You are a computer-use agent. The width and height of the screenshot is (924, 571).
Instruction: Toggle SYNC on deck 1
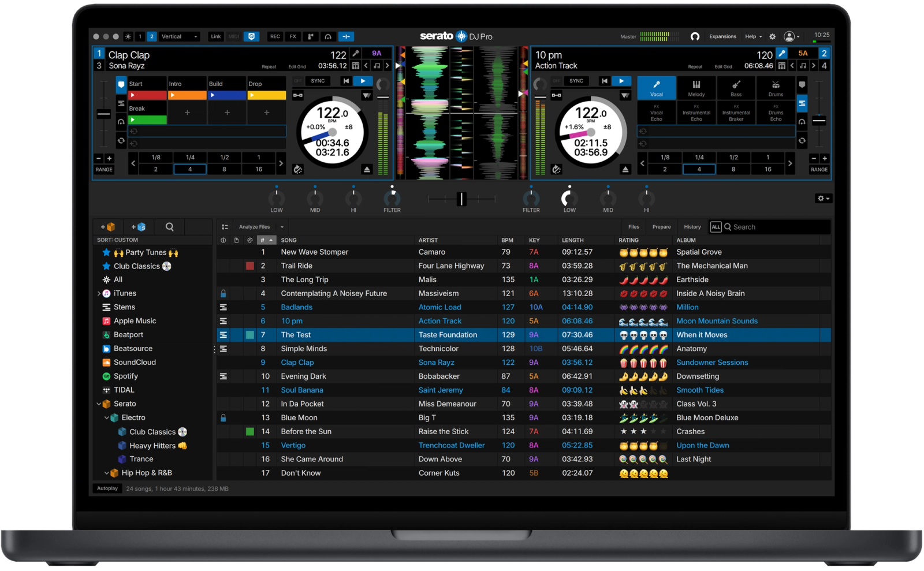pos(318,81)
